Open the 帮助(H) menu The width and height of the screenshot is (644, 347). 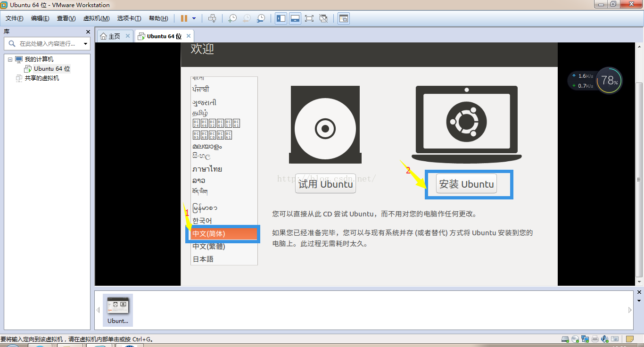(x=158, y=18)
